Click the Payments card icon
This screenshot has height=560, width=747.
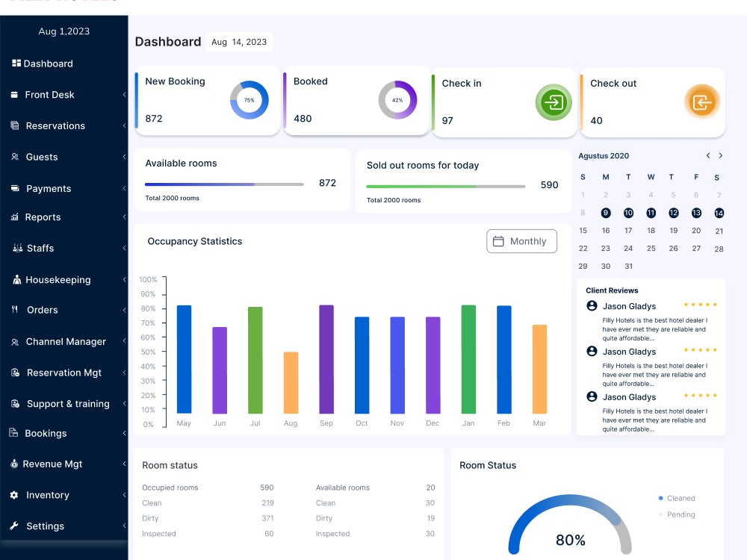pos(15,188)
